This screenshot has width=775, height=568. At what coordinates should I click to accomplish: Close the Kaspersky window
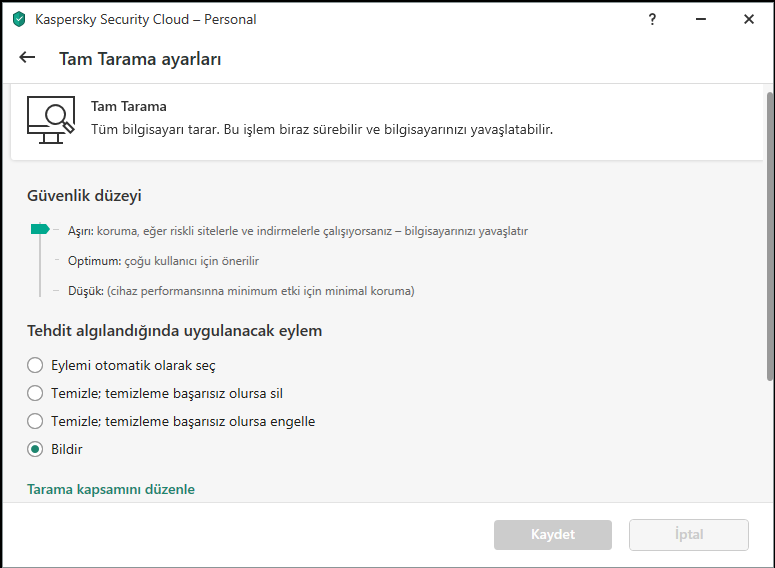tap(749, 19)
